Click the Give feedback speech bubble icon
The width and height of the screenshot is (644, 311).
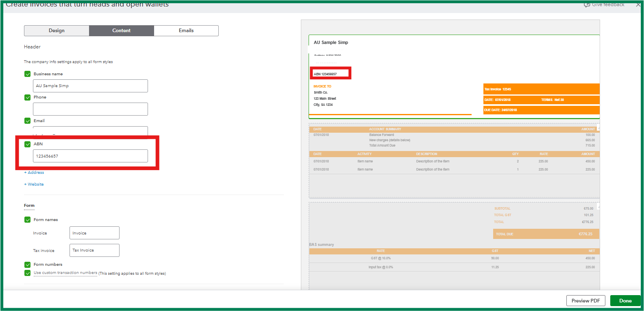coord(587,4)
